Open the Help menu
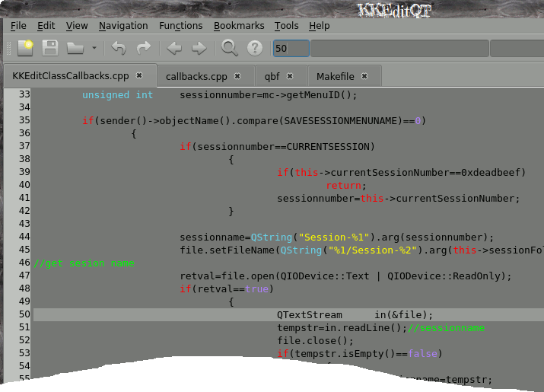544x392 pixels. [320, 26]
